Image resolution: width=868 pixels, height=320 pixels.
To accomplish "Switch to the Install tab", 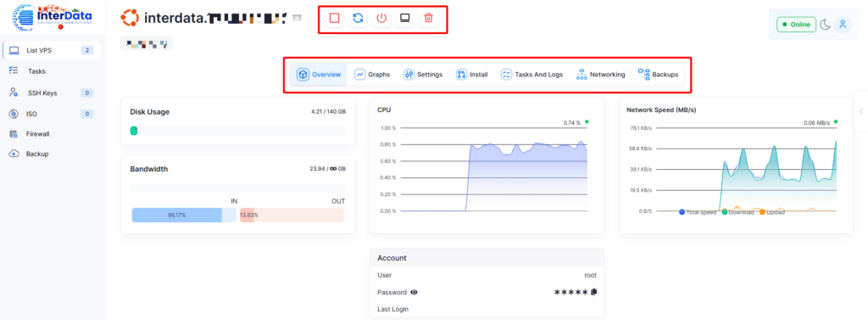I will [x=471, y=75].
